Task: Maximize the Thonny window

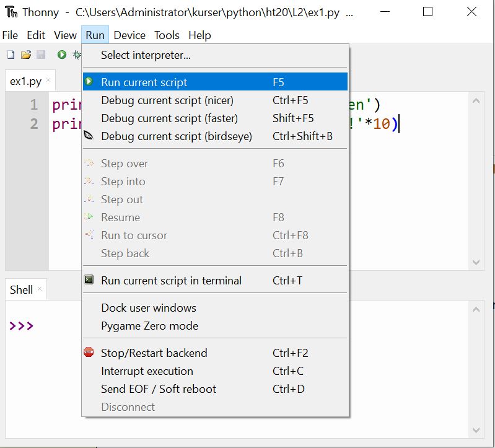Action: tap(427, 12)
